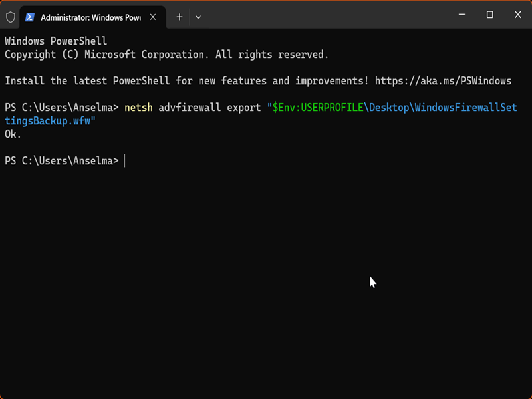Close the Administrator: Windows PowerShell tab
Viewport: 532px width, 399px height.
coord(152,16)
